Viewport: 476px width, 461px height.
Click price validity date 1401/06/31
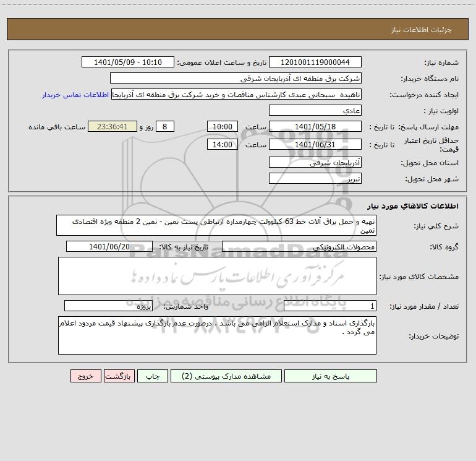click(315, 145)
